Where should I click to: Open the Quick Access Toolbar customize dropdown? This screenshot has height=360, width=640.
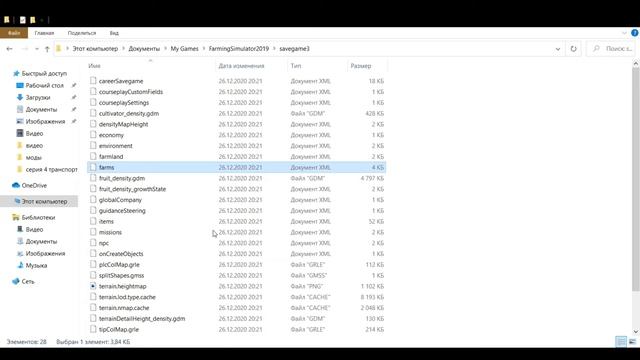tap(42, 20)
